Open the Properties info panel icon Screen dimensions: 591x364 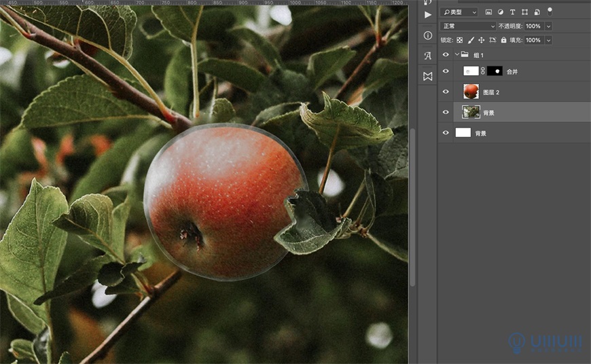[x=427, y=35]
